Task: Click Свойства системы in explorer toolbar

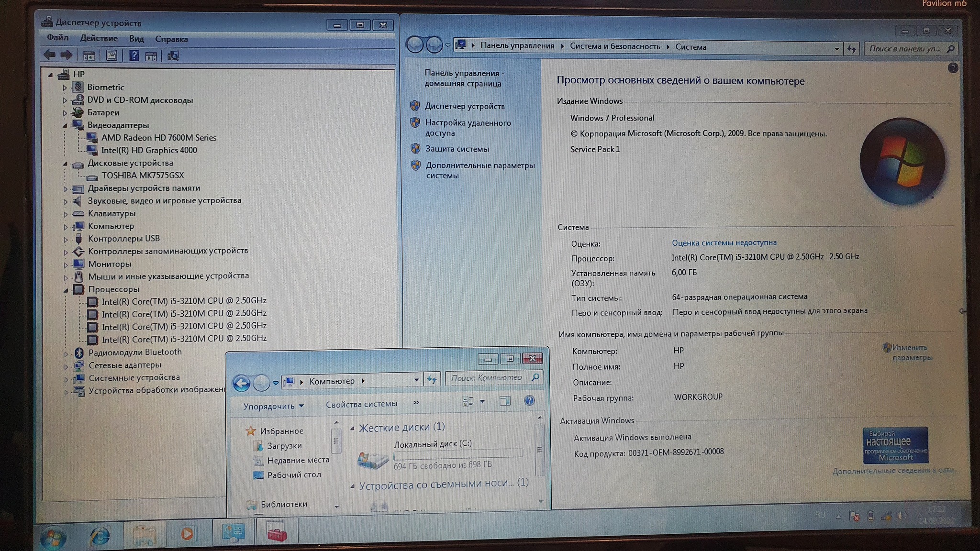Action: [361, 404]
